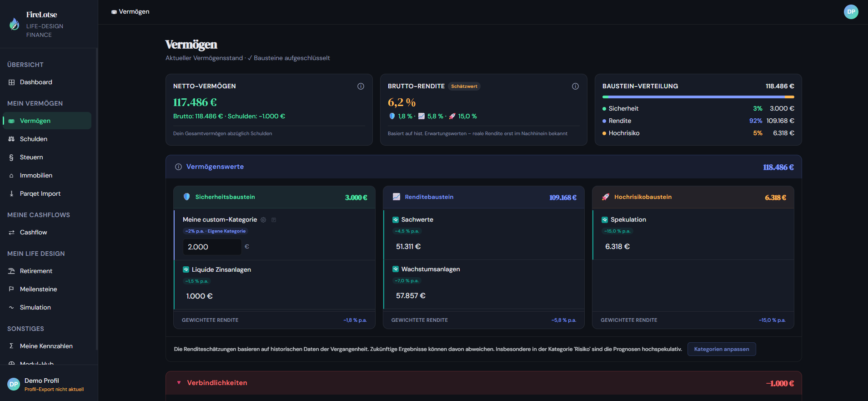Image resolution: width=868 pixels, height=401 pixels.
Task: Click Profil-Export nicht aktuell warning link
Action: (54, 390)
